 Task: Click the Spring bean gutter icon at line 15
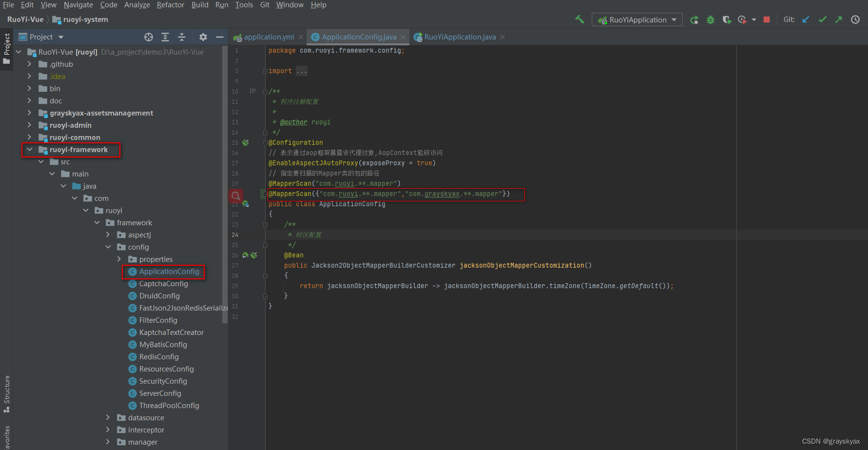(246, 142)
